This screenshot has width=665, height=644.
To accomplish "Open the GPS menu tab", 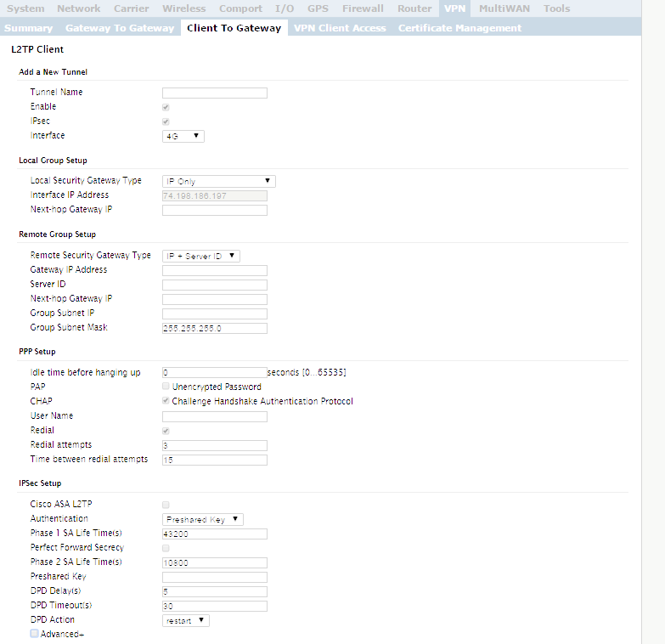I will [x=318, y=8].
